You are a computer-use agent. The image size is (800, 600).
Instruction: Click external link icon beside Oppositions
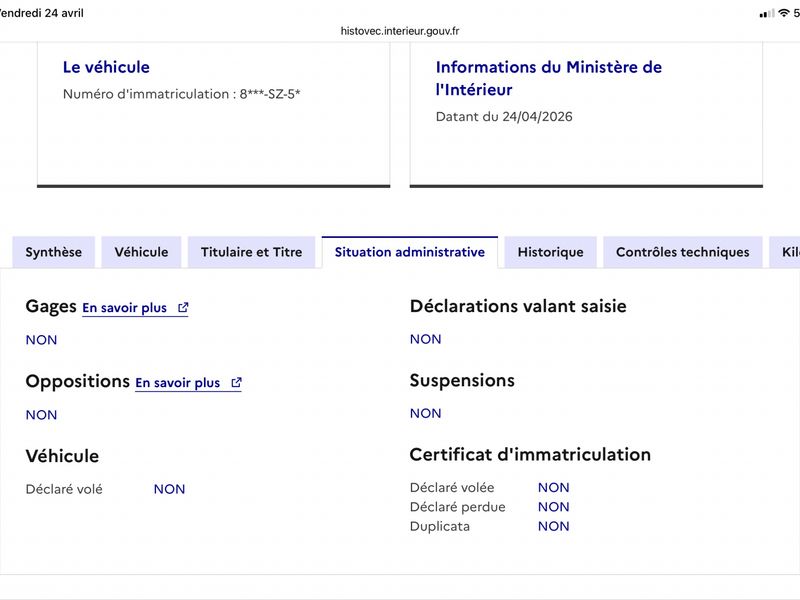(x=236, y=383)
